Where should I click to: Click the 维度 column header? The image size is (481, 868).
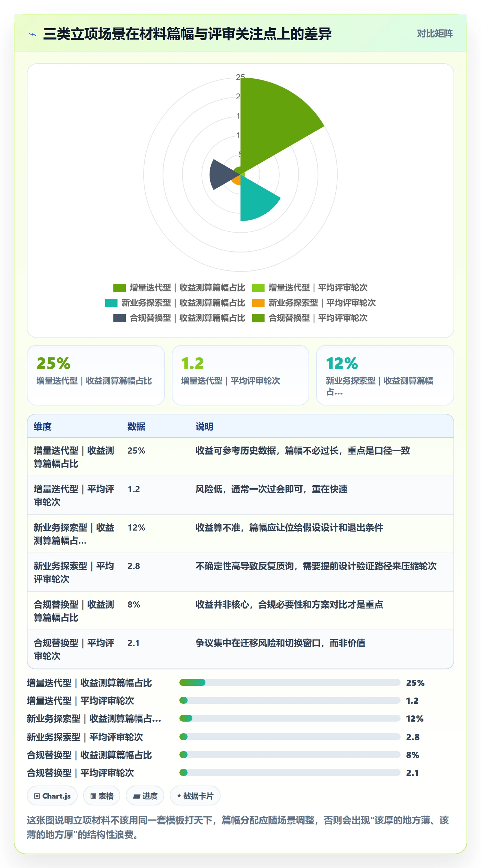(x=43, y=426)
